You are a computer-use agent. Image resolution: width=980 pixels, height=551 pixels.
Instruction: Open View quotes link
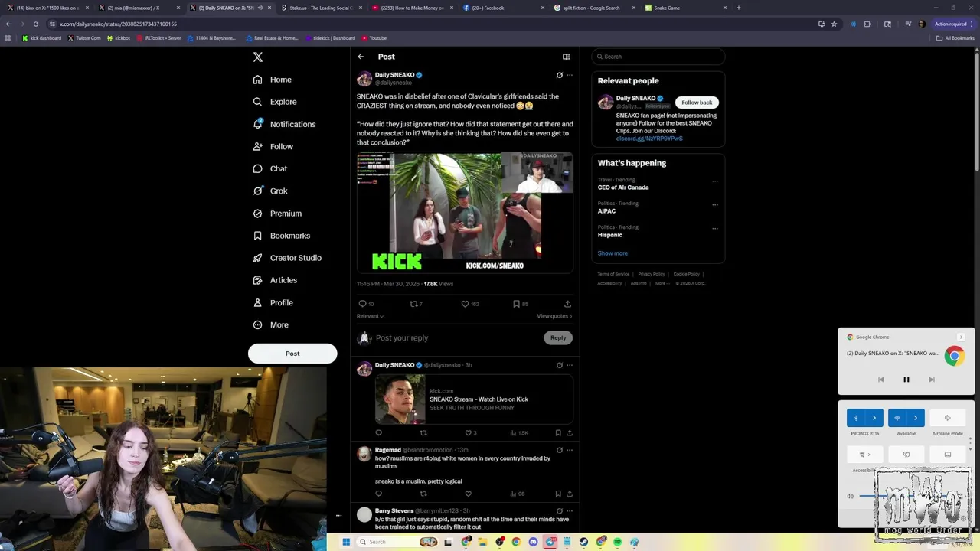tap(554, 316)
